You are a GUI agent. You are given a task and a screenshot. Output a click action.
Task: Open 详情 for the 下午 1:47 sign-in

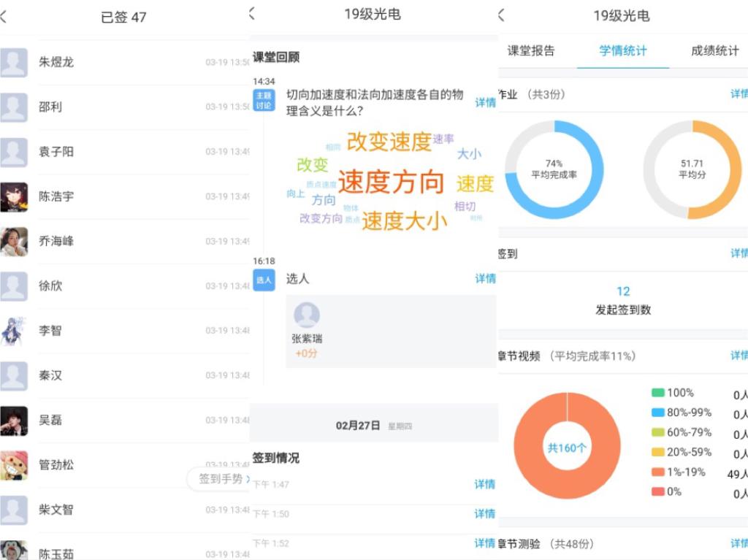click(484, 484)
